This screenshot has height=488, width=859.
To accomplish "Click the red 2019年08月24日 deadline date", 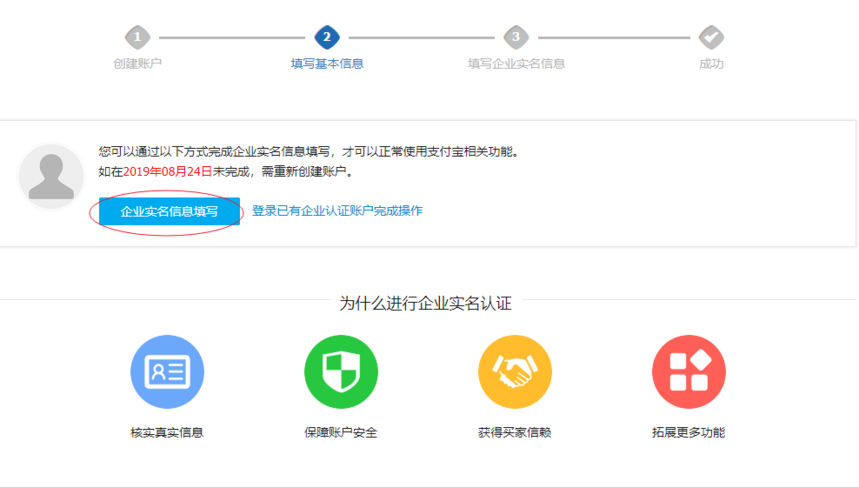I will (x=167, y=172).
